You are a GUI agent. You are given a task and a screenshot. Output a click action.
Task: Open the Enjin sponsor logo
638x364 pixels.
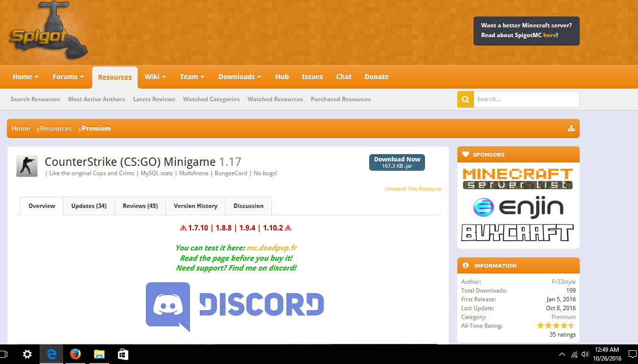tap(518, 207)
